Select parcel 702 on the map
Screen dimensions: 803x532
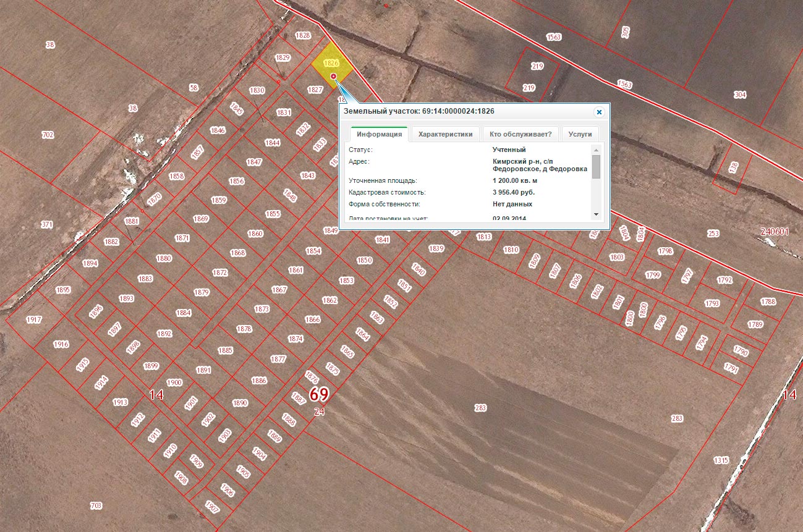click(x=48, y=135)
